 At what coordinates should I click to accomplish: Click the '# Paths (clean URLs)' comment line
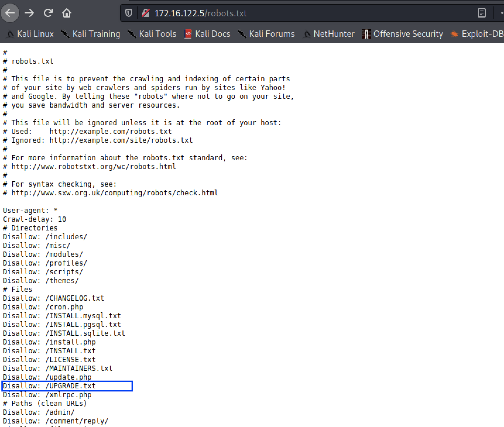(45, 403)
